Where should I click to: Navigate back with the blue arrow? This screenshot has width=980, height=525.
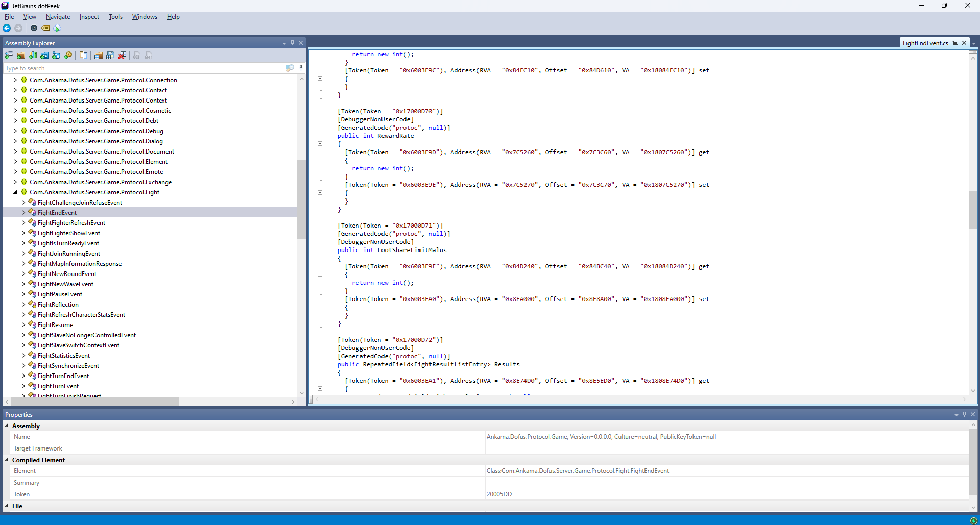[x=7, y=28]
